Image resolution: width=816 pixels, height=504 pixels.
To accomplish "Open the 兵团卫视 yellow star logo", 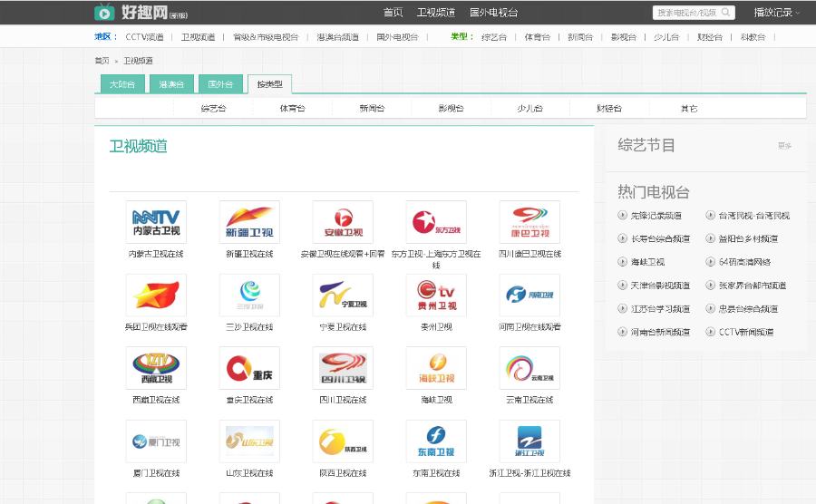I will (156, 296).
